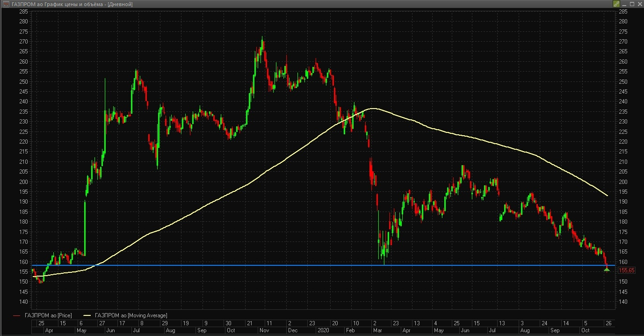Select the 'ГАЗПРОМ ао [Moving Average]' legend entry
Image resolution: width=644 pixels, height=336 pixels.
click(x=130, y=315)
